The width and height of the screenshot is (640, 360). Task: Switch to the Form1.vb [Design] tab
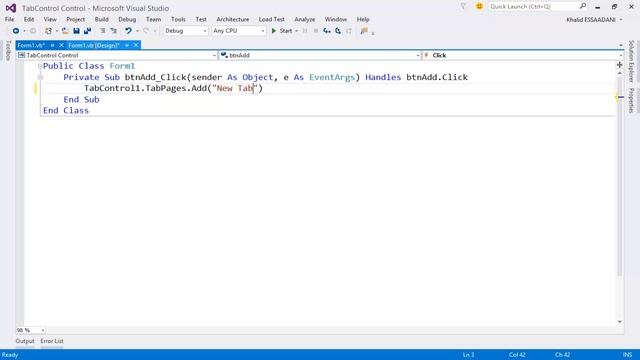[94, 45]
